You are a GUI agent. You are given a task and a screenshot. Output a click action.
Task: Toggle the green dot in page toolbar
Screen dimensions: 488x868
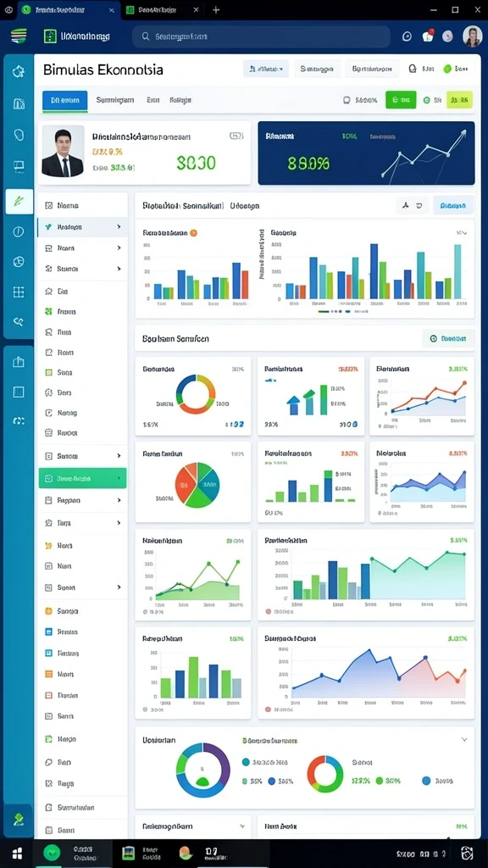[447, 70]
